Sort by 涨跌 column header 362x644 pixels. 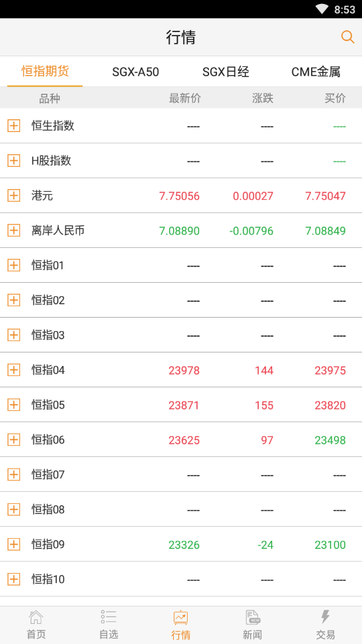point(263,98)
